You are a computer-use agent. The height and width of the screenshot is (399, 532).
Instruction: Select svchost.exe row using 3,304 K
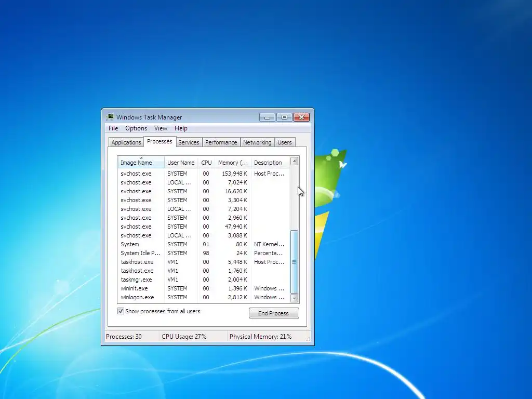click(x=204, y=200)
